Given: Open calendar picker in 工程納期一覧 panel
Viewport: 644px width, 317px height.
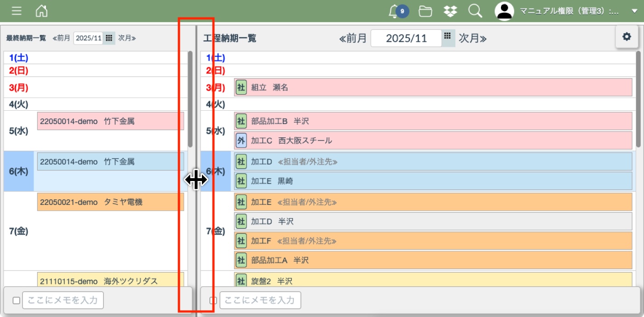Looking at the screenshot, I should coord(448,38).
